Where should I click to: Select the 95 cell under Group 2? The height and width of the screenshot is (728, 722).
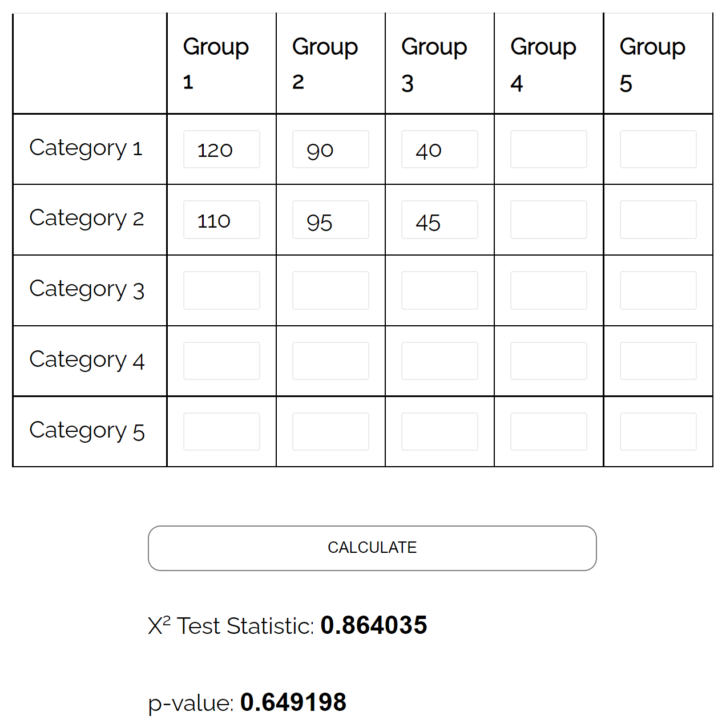pos(330,220)
